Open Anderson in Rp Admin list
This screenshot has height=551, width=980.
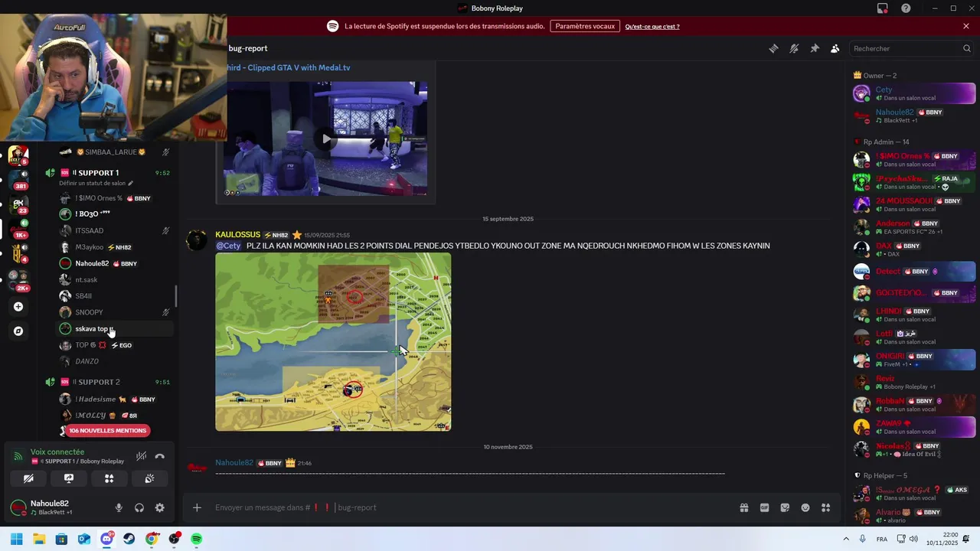914,227
